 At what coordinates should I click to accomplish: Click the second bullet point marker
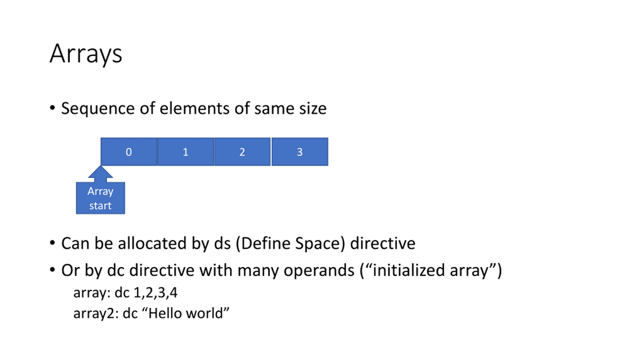(52, 243)
